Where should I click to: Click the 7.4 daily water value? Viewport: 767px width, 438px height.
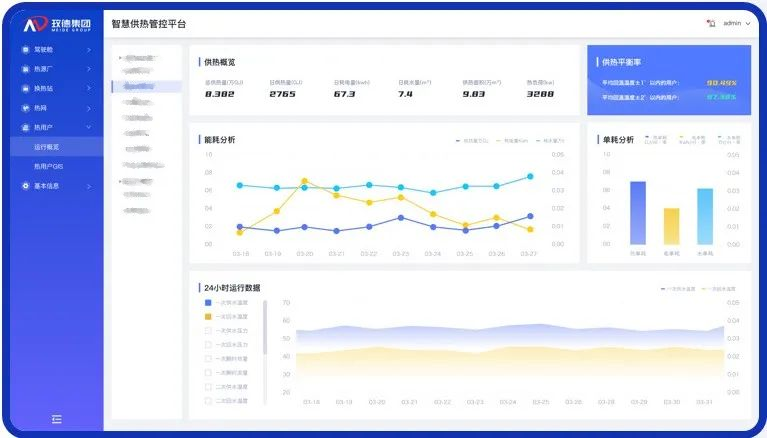405,94
